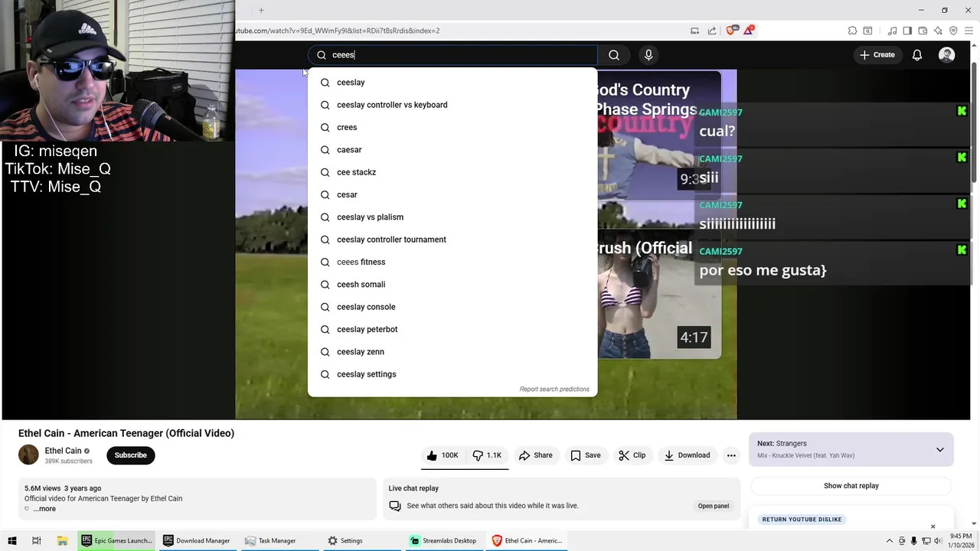
Task: Open the Crush (Official) video thumbnail 4:17
Action: (x=659, y=294)
